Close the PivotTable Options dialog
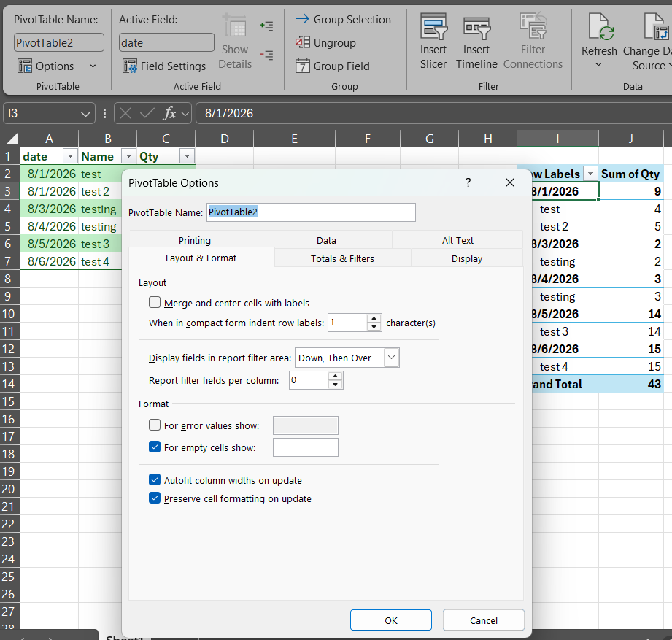The image size is (672, 640). point(510,182)
